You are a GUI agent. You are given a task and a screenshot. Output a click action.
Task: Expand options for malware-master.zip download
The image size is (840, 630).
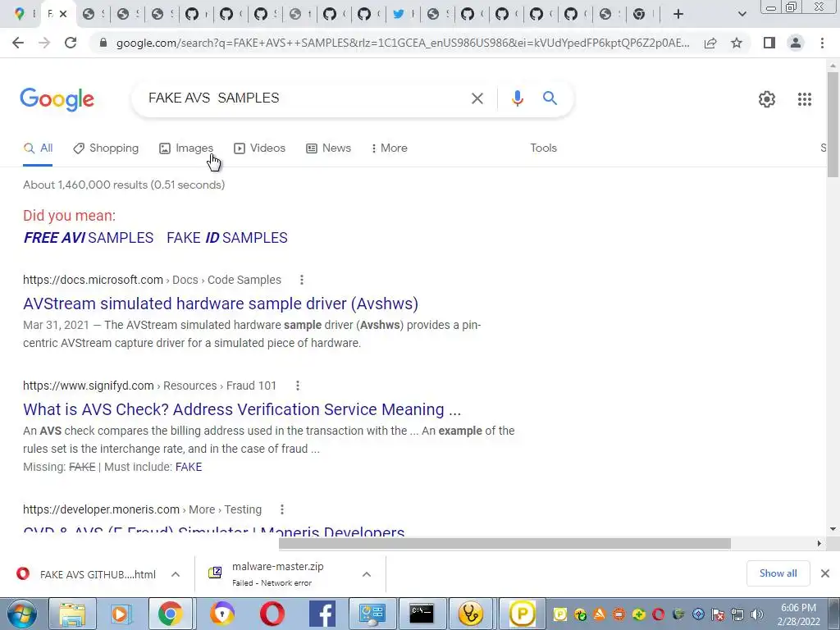click(367, 574)
